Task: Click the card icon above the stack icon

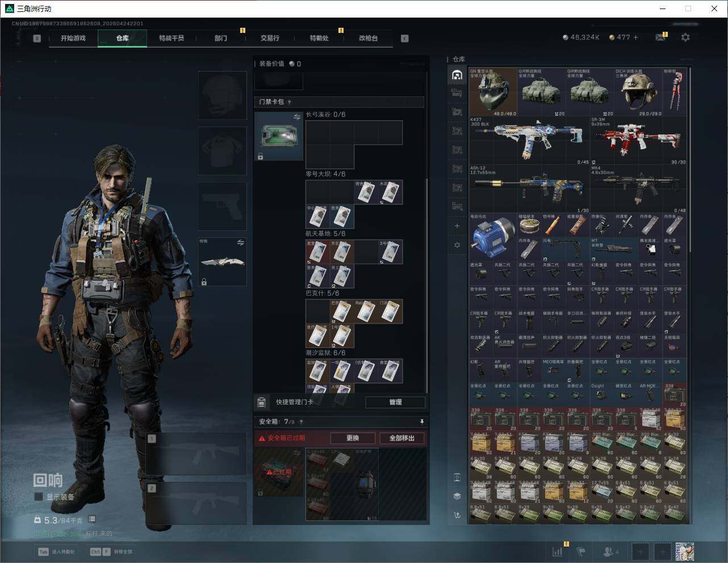Action: click(457, 477)
